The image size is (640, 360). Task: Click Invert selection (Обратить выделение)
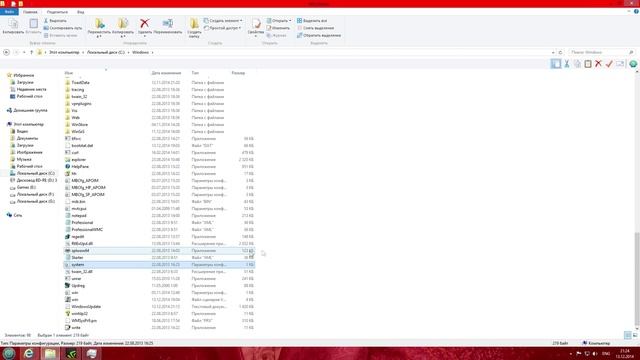click(319, 35)
